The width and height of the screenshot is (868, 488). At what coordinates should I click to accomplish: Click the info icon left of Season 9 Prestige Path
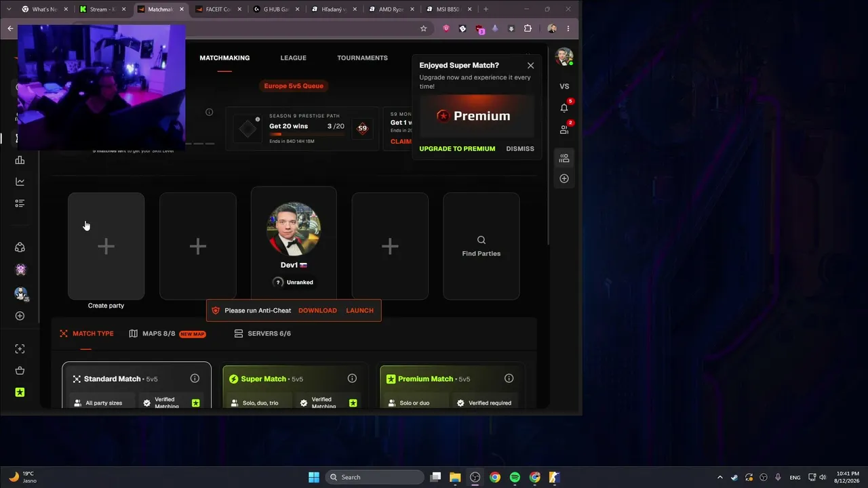tap(209, 113)
